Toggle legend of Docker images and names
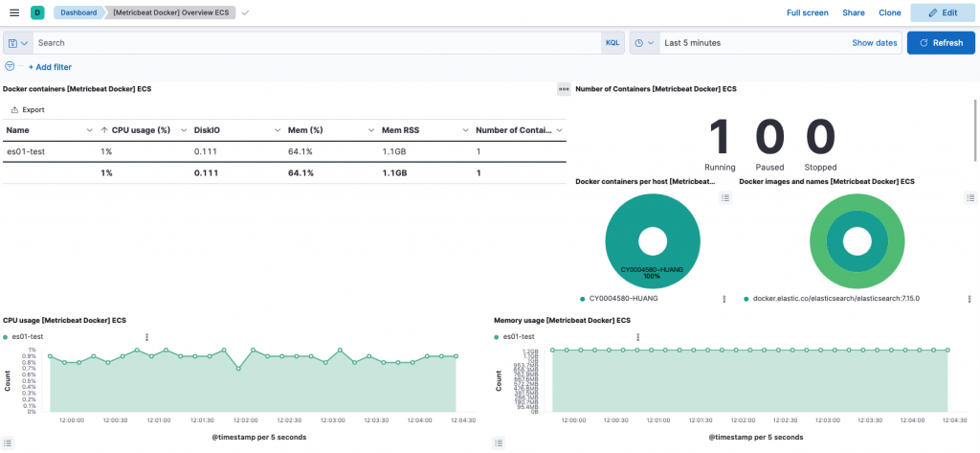The height and width of the screenshot is (453, 980). point(970,197)
